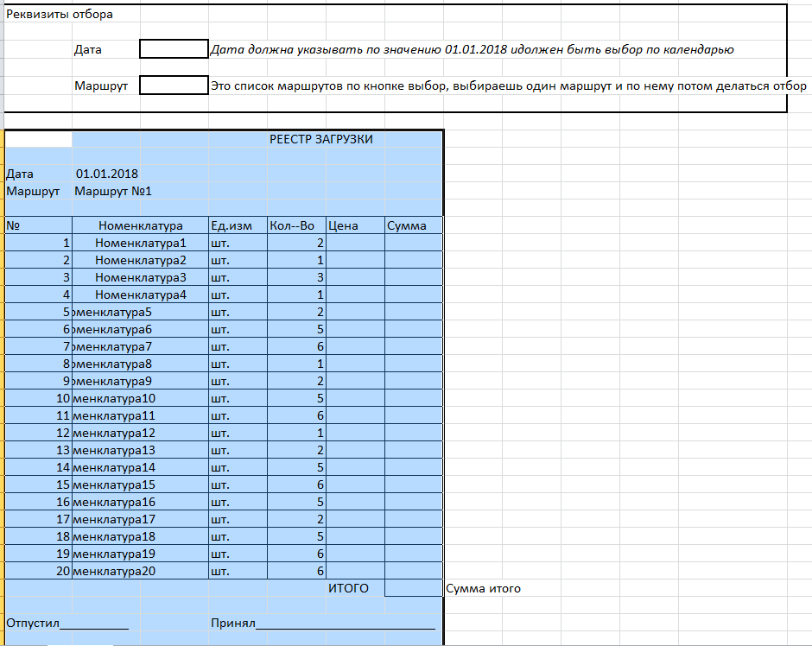The height and width of the screenshot is (646, 812).
Task: Select the empty total cell beside ИТОГО
Action: coord(413,588)
